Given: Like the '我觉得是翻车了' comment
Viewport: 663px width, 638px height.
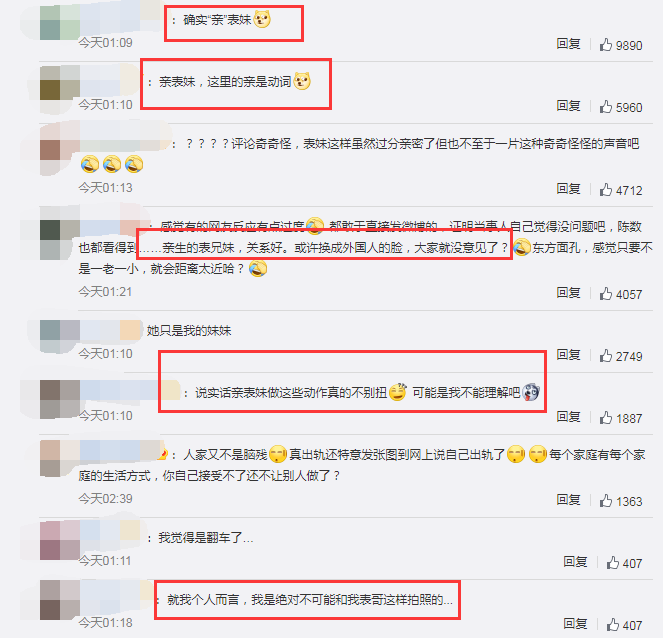Looking at the screenshot, I should tap(613, 562).
